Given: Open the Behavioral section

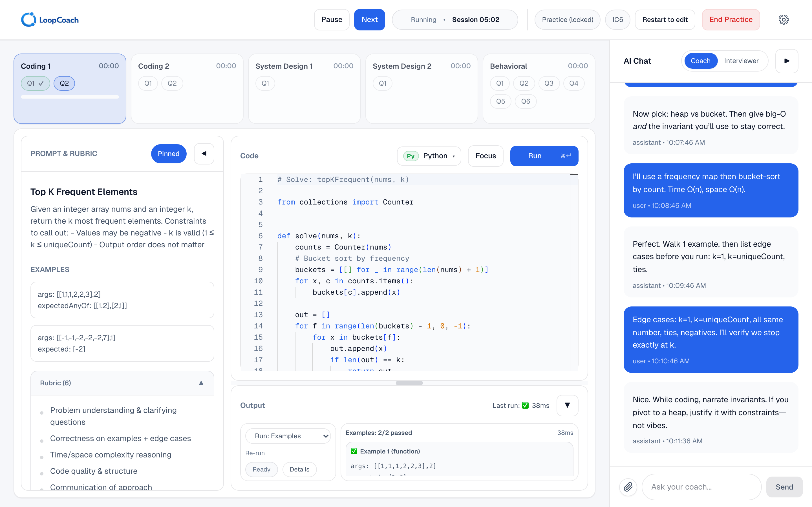Looking at the screenshot, I should 508,66.
